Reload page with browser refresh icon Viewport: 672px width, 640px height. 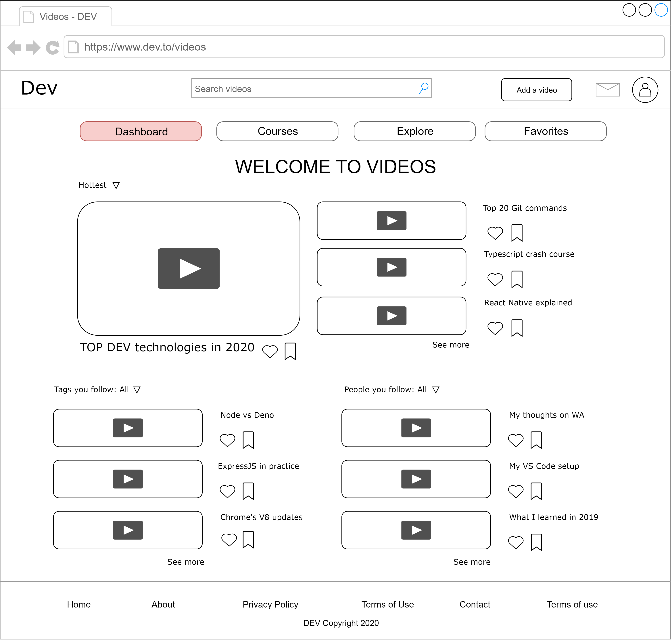pyautogui.click(x=53, y=47)
